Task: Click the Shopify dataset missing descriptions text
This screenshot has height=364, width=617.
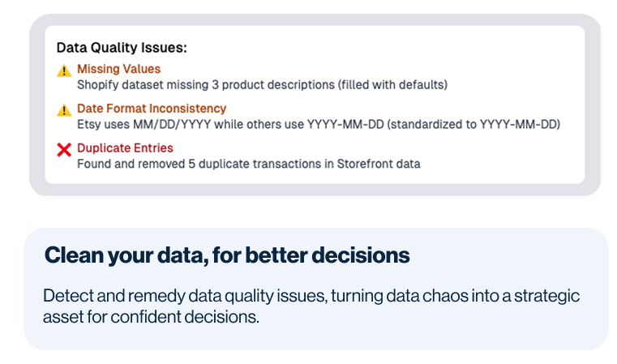Action: [x=262, y=85]
